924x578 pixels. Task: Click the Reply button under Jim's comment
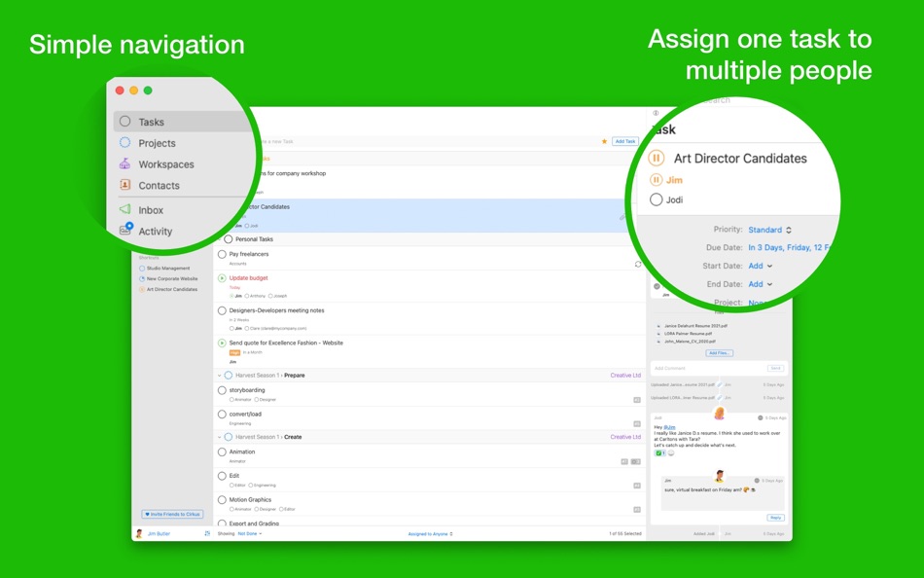[775, 518]
